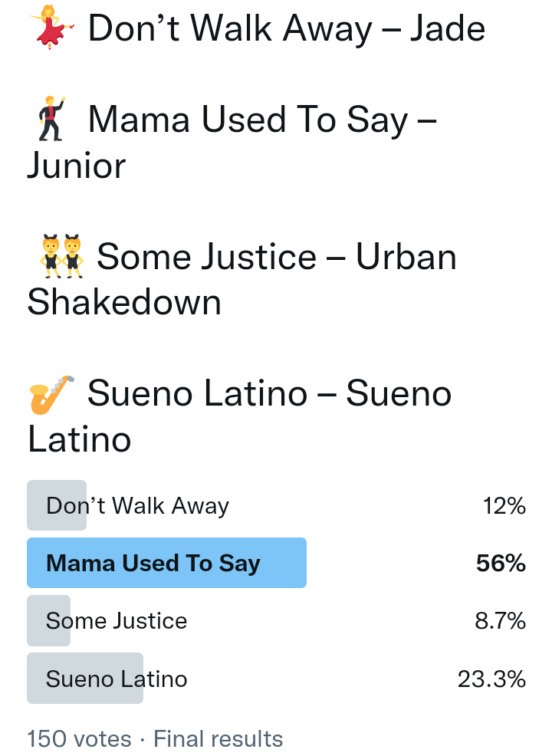Click the 23.3% result percentage
The width and height of the screenshot is (552, 756).
pyautogui.click(x=491, y=679)
